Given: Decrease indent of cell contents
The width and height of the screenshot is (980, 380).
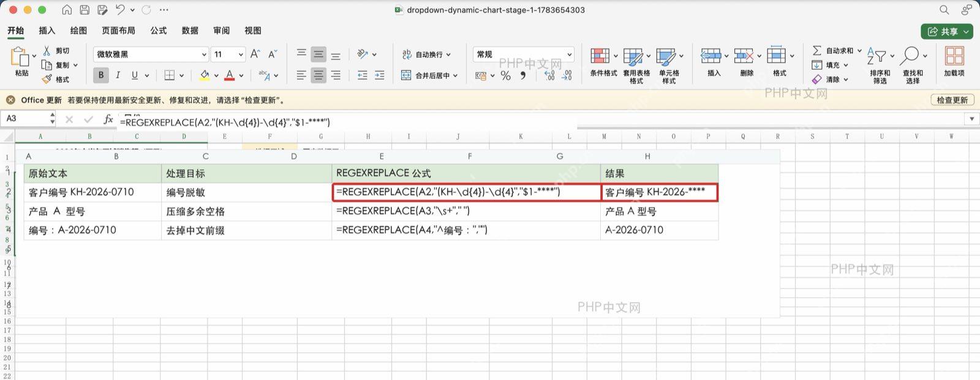Looking at the screenshot, I should [363, 75].
